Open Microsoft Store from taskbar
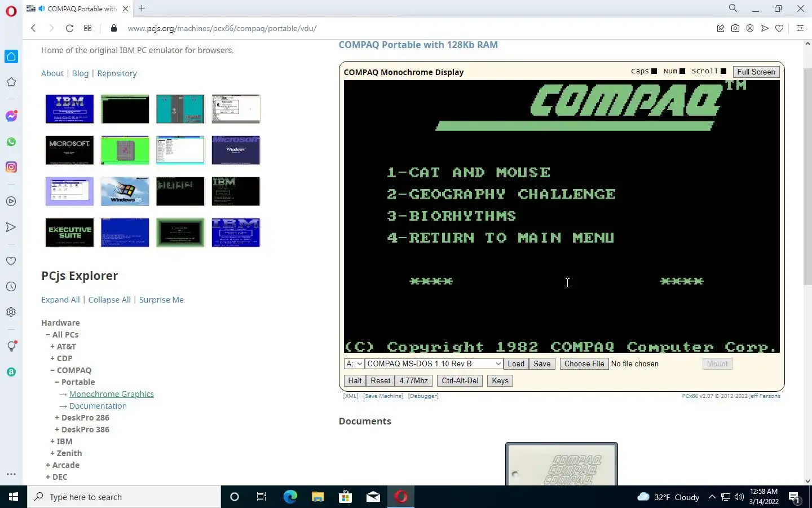 tap(345, 497)
